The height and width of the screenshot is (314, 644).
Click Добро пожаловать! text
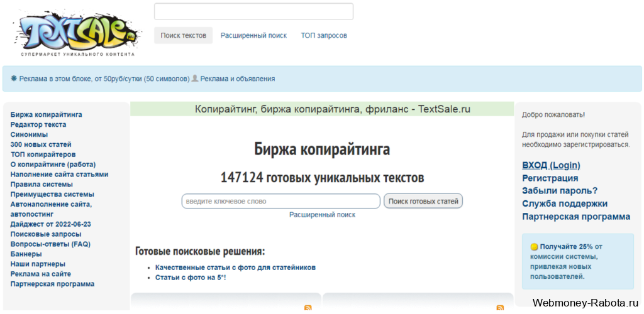pyautogui.click(x=553, y=114)
